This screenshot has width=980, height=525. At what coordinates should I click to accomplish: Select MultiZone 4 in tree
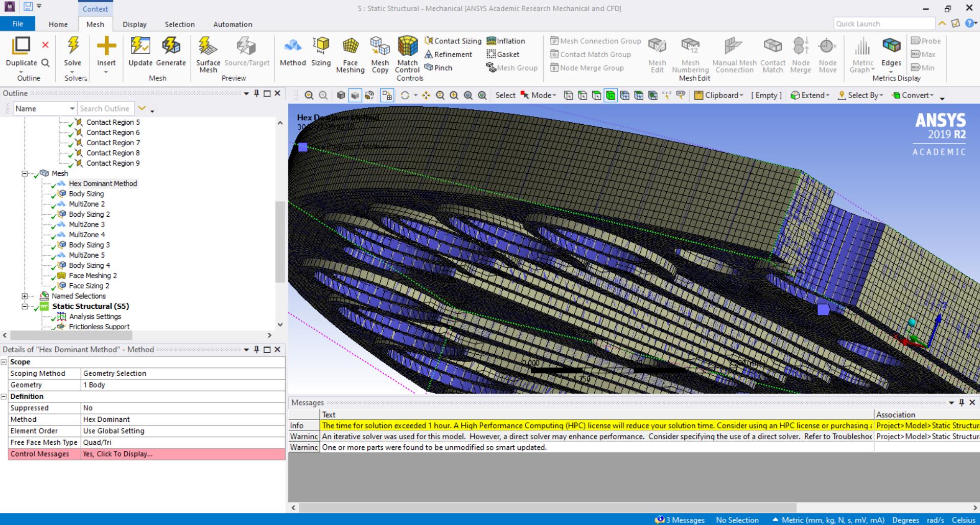click(87, 235)
